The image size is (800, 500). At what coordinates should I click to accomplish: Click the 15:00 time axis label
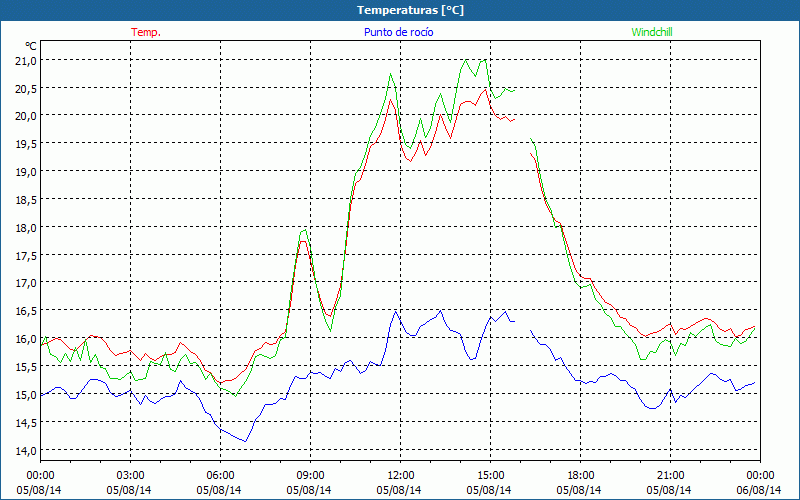coord(490,475)
